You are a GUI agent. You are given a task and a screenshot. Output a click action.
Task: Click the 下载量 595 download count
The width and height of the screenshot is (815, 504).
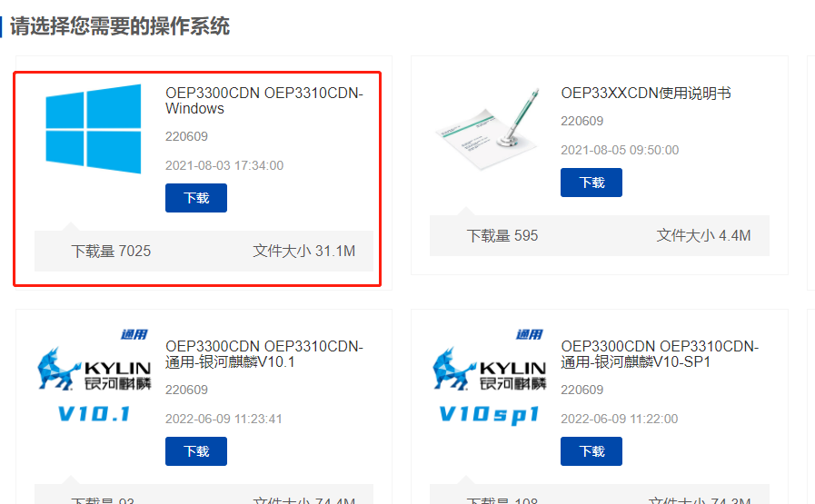pyautogui.click(x=502, y=235)
